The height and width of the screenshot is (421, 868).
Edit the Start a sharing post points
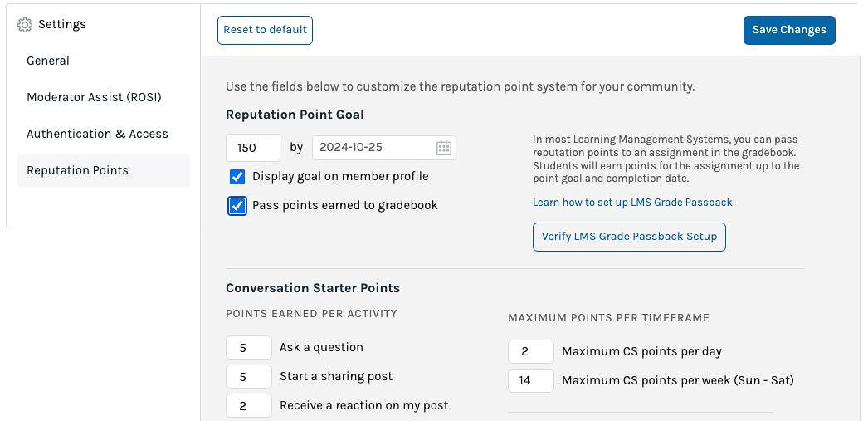point(248,377)
